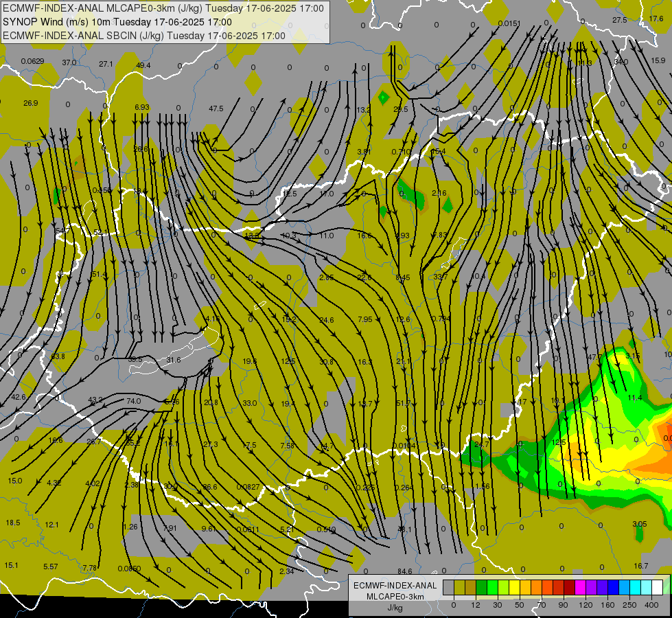
Task: Click map value 42.6
Action: tap(19, 397)
